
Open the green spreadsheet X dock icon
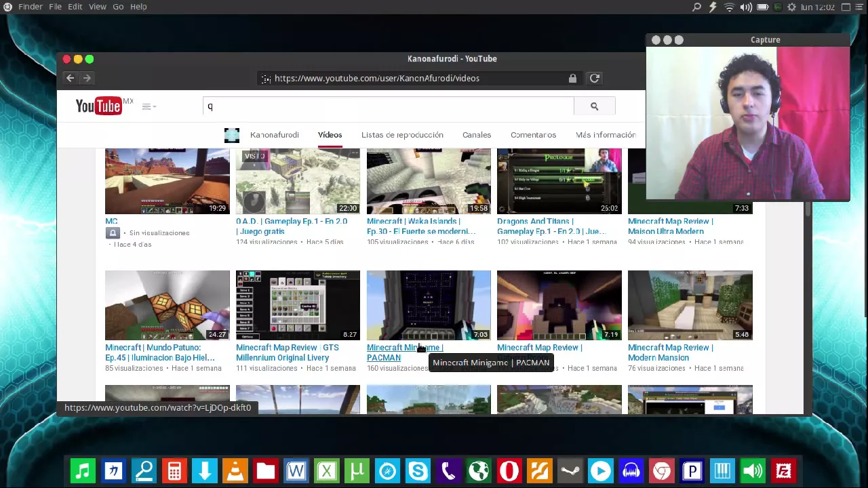327,470
